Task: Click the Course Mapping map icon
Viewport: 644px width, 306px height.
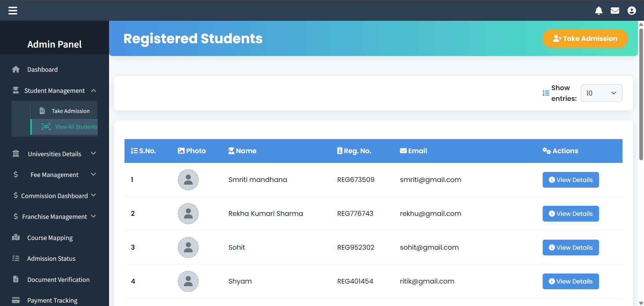Action: pyautogui.click(x=16, y=238)
